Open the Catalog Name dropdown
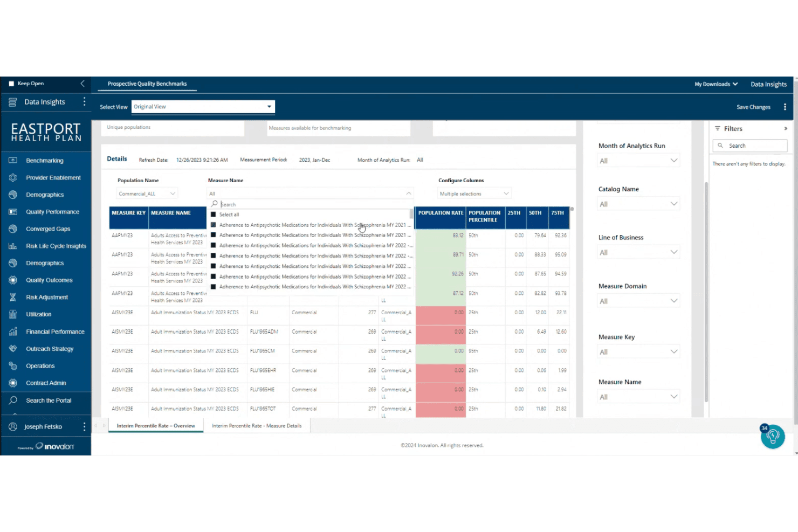This screenshot has width=798, height=532. click(638, 204)
